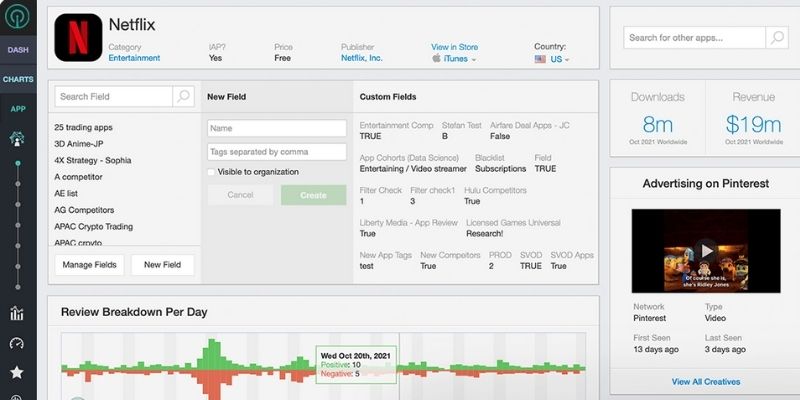Enable Visible to organization checkbox
Viewport: 800px width, 400px height.
[x=212, y=172]
